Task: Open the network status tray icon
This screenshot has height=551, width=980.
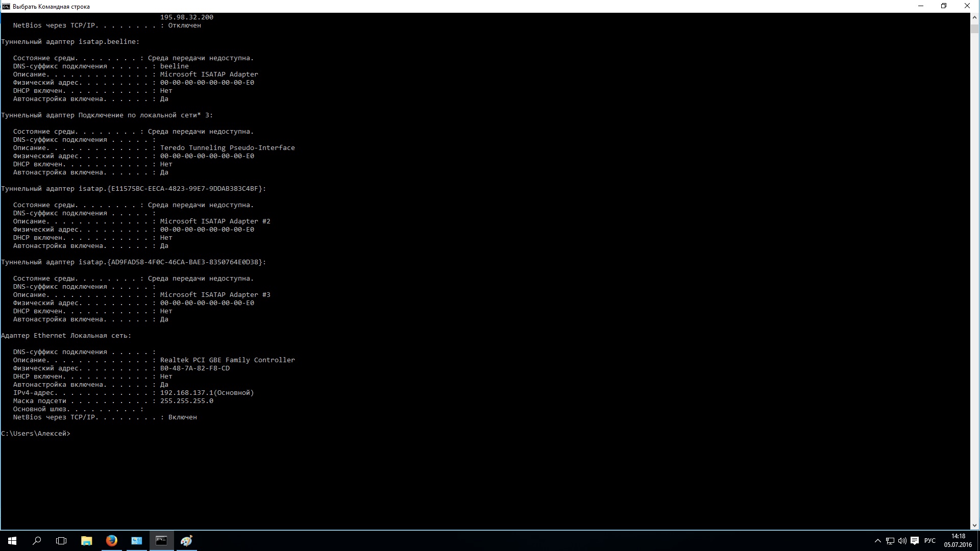Action: click(x=890, y=541)
